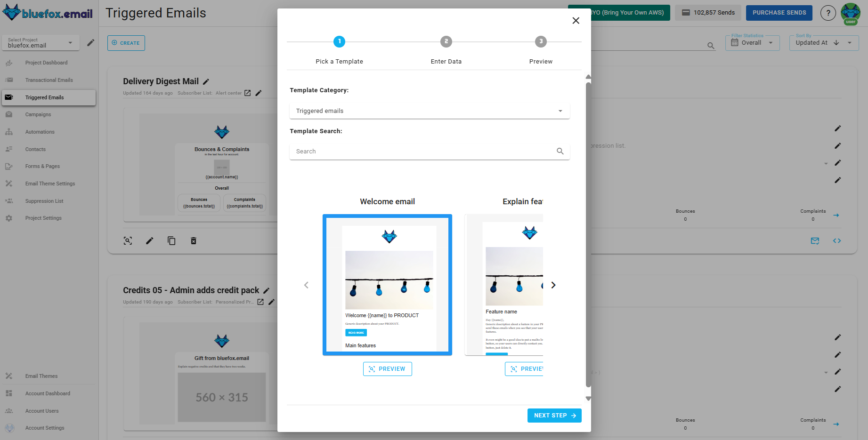Send a test email with the envelope icon
The image size is (868, 440).
point(815,240)
